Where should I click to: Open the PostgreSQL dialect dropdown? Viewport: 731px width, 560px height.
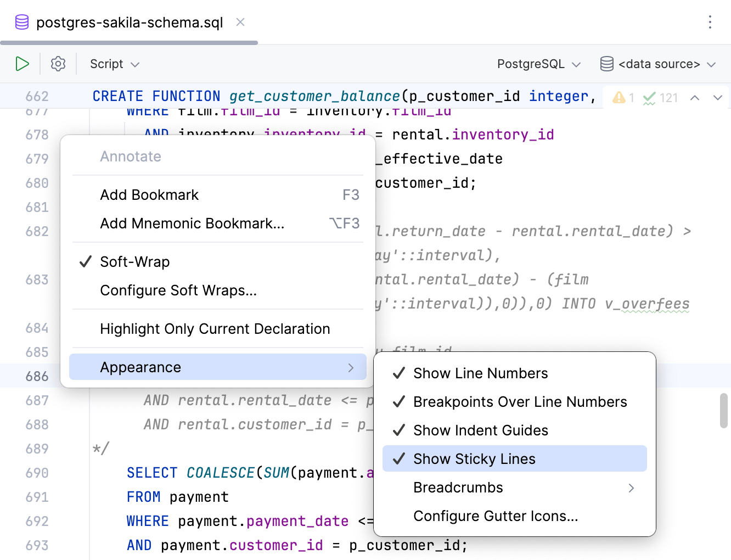click(538, 64)
